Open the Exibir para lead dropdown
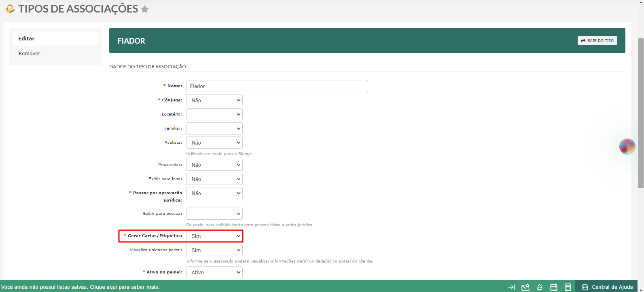Screen dimensions: 644x292 point(214,179)
